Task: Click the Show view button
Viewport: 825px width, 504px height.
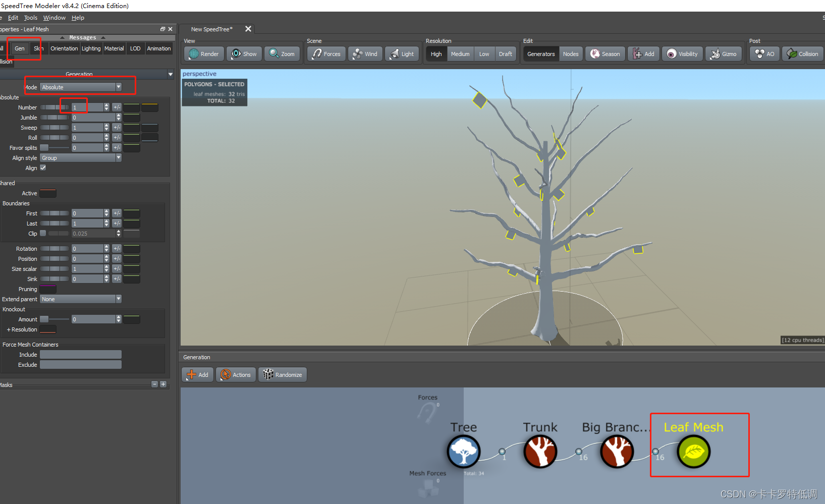Action: [x=244, y=54]
